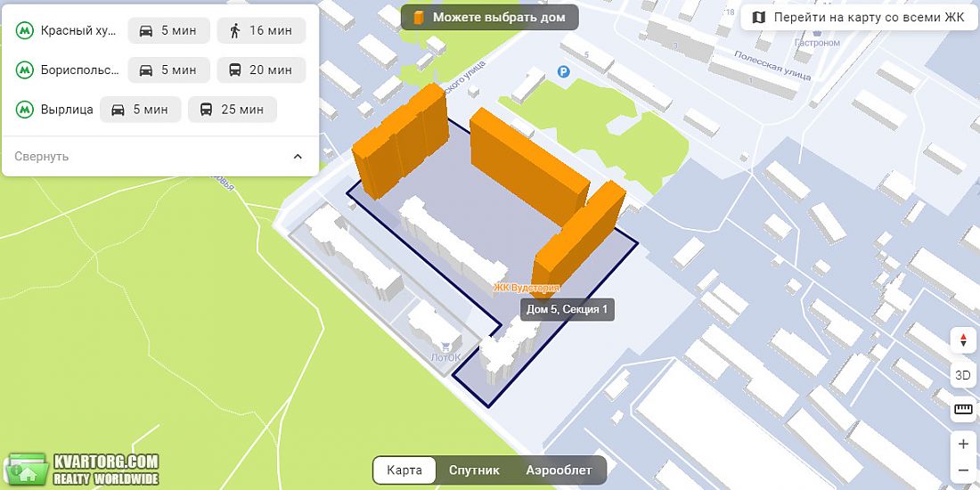The width and height of the screenshot is (980, 490).
Task: Collapse panel using Свернуть chevron
Action: coord(298,156)
